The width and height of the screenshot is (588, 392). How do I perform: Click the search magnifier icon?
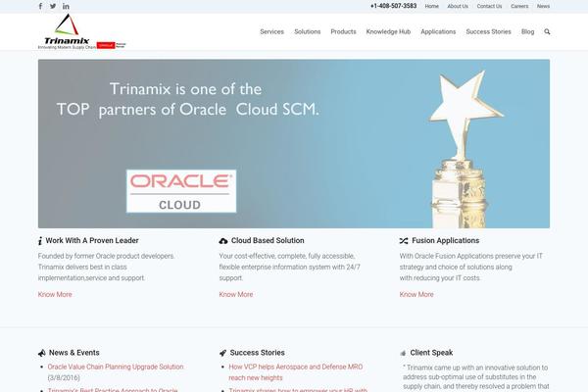coord(547,32)
